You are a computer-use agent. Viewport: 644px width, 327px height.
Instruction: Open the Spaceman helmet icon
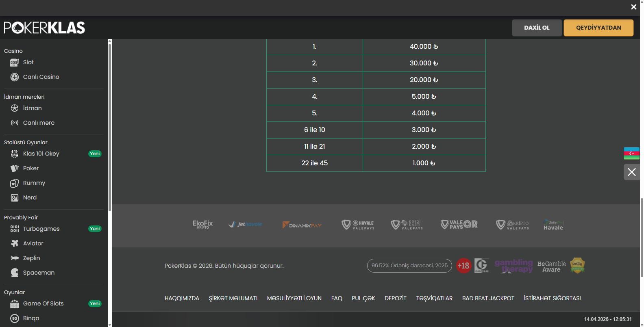click(x=15, y=273)
